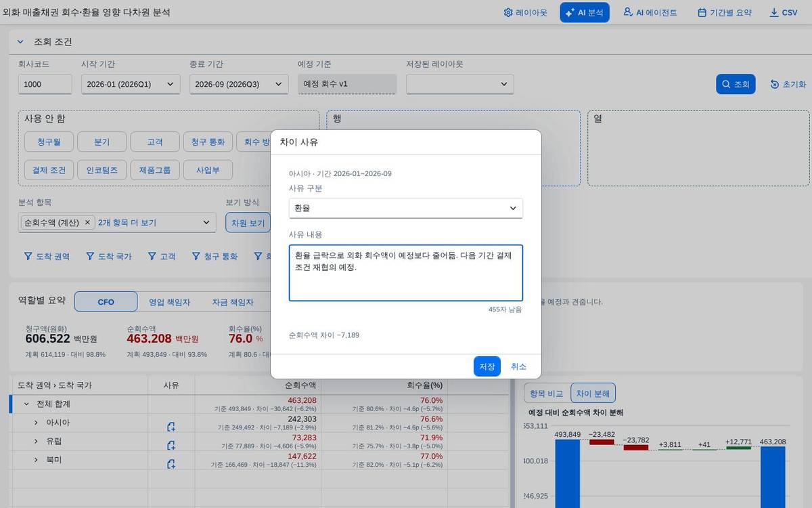Image resolution: width=812 pixels, height=508 pixels.
Task: Open the 사유 구분 dropdown in dialog
Action: pyautogui.click(x=405, y=208)
